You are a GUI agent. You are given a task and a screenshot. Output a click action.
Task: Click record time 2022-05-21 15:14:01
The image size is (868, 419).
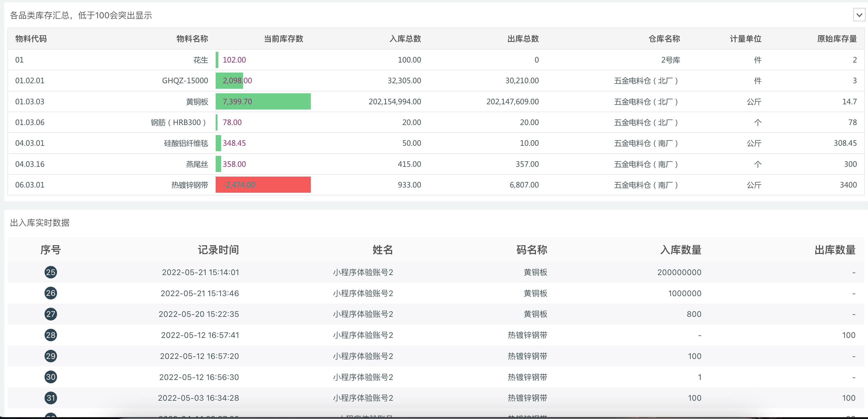200,272
